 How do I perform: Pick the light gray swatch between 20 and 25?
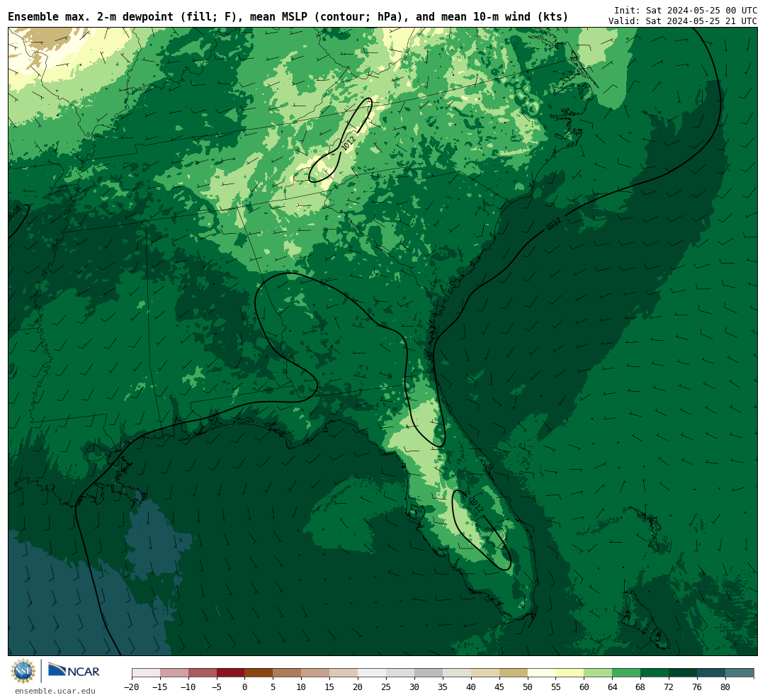(x=372, y=673)
